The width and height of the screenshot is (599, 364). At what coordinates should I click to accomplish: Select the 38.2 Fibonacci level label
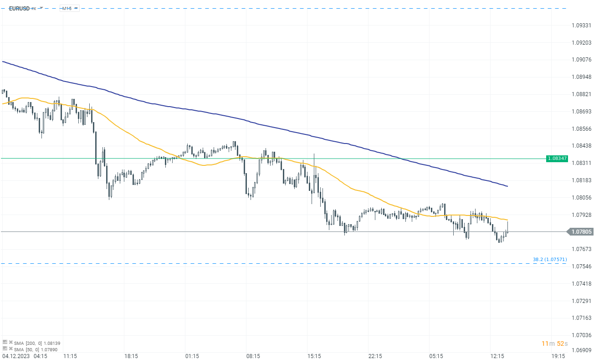coord(550,260)
